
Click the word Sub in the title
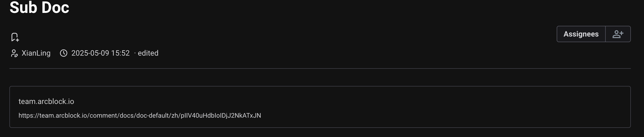[x=23, y=8]
